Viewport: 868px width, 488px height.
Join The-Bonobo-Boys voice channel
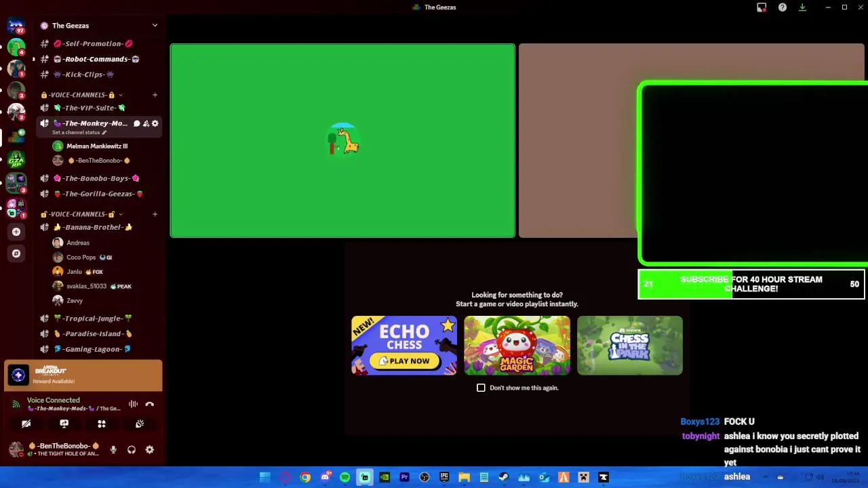99,178
